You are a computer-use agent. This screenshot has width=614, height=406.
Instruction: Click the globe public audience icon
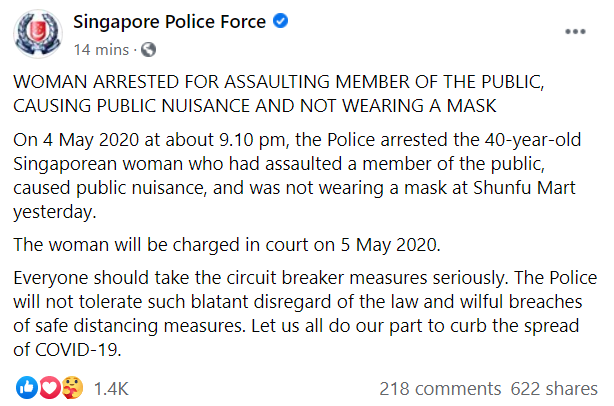tap(148, 48)
